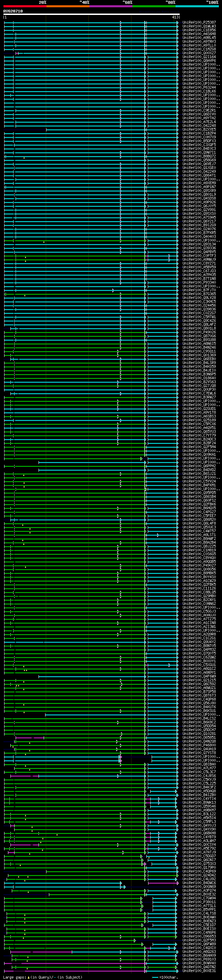Click the white query sequence ruler bar
The image size is (222, 980).
point(92,15)
